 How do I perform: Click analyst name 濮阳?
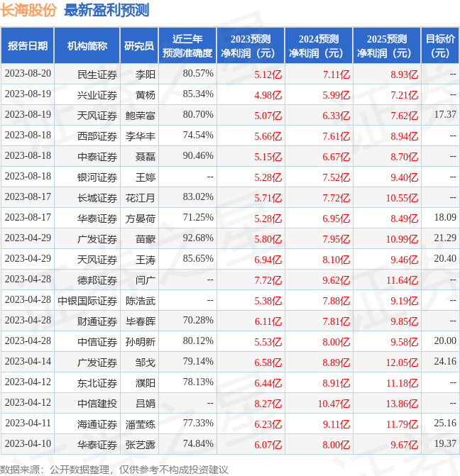146,383
